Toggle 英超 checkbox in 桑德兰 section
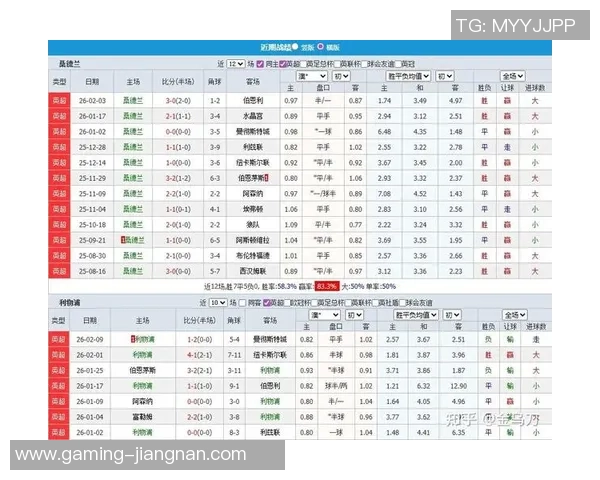600x480 pixels. coord(282,64)
